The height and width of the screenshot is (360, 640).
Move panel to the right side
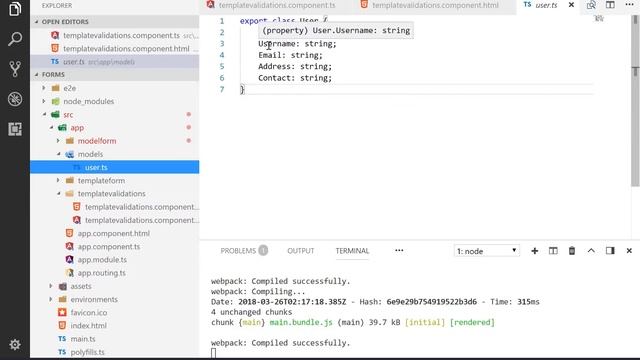[610, 251]
